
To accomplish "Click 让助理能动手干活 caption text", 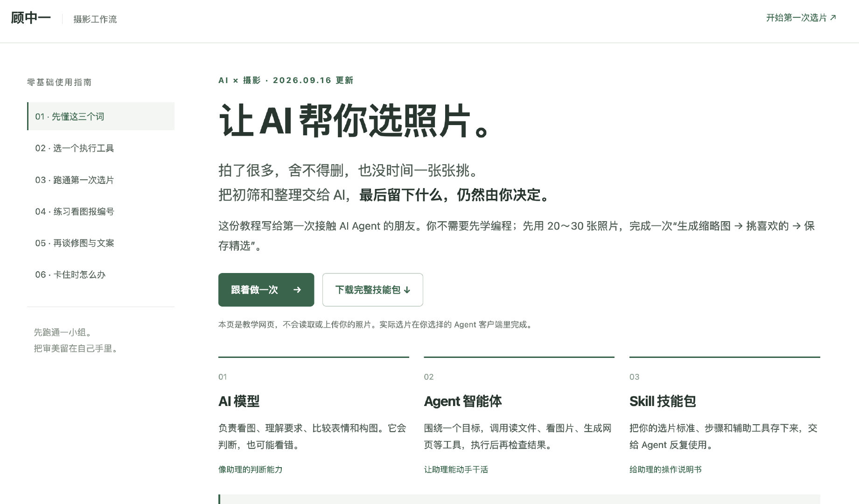I will pyautogui.click(x=456, y=469).
